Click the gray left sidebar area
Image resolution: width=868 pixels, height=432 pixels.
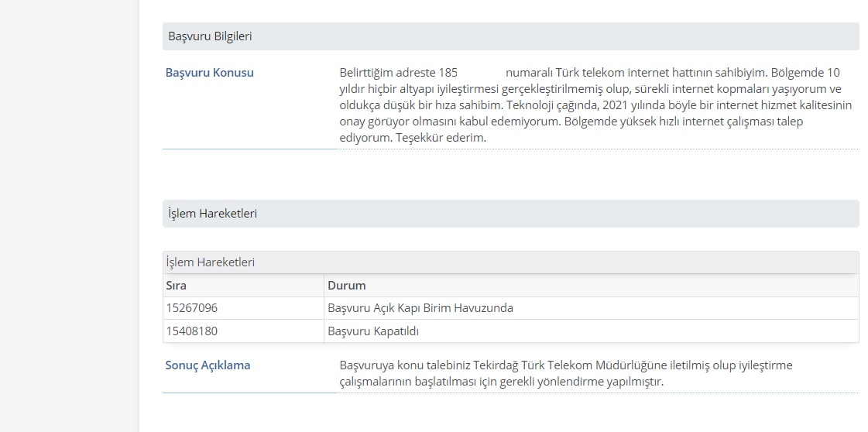(x=69, y=216)
